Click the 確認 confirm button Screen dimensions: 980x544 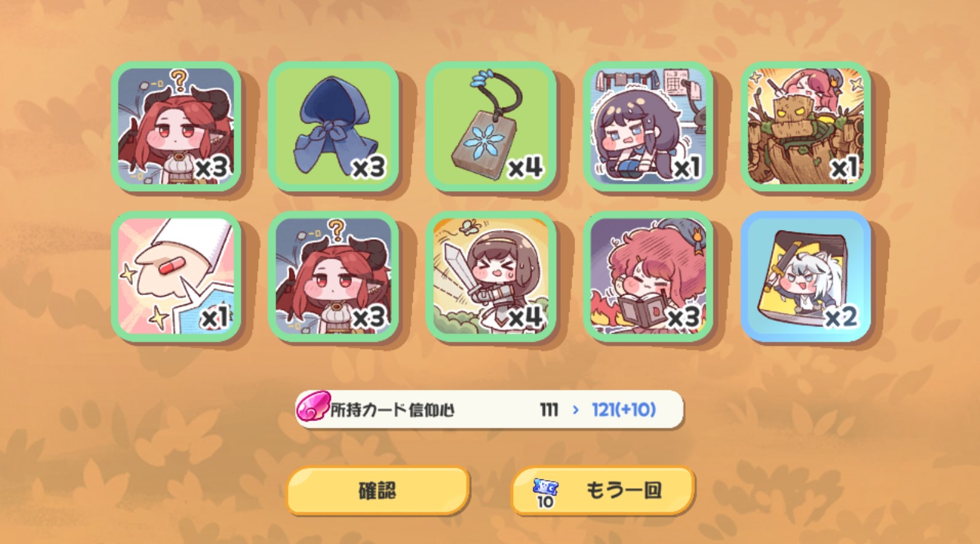point(378,490)
